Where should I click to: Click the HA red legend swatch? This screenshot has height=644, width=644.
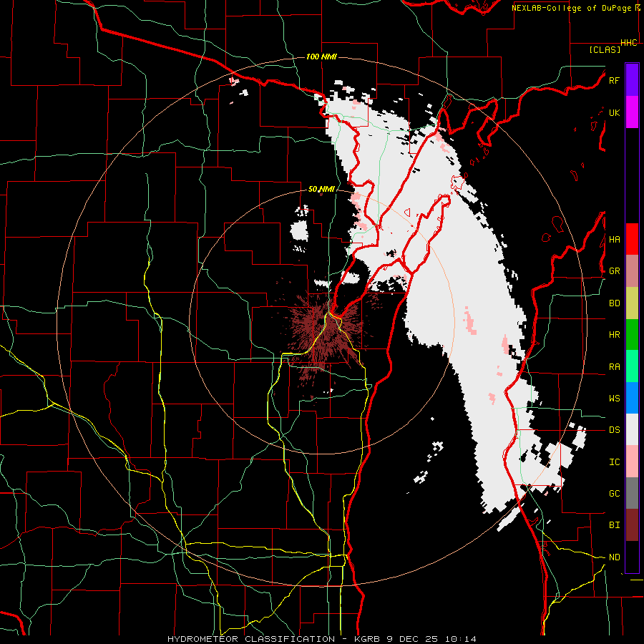click(632, 239)
